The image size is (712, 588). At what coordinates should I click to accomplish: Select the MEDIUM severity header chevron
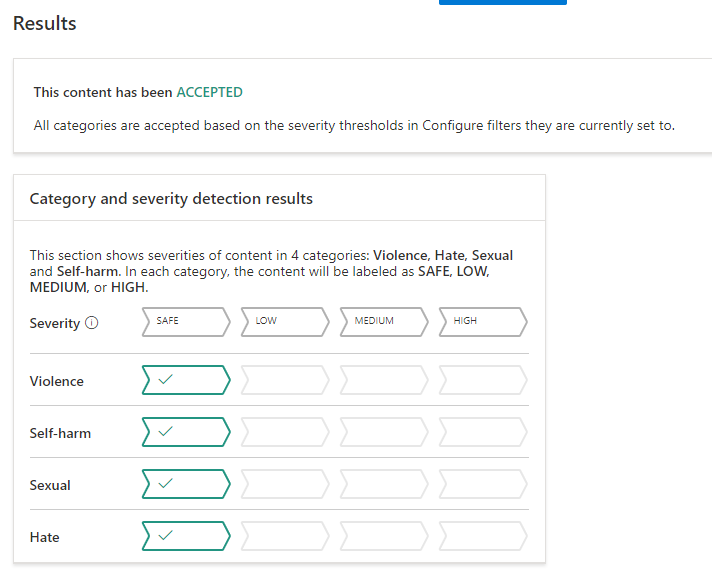(384, 322)
